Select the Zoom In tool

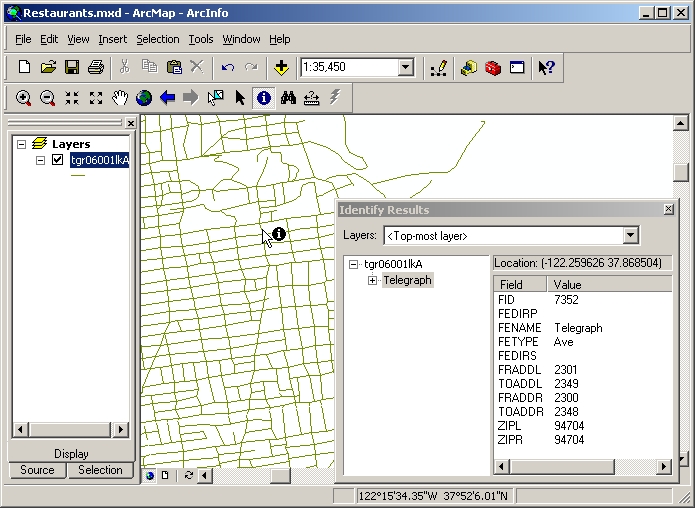coord(23,98)
